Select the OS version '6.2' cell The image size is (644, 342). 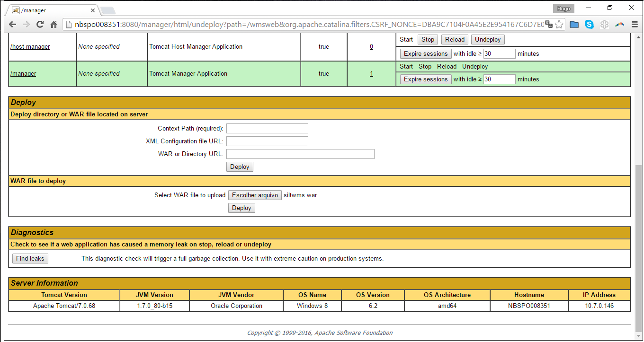click(x=373, y=306)
